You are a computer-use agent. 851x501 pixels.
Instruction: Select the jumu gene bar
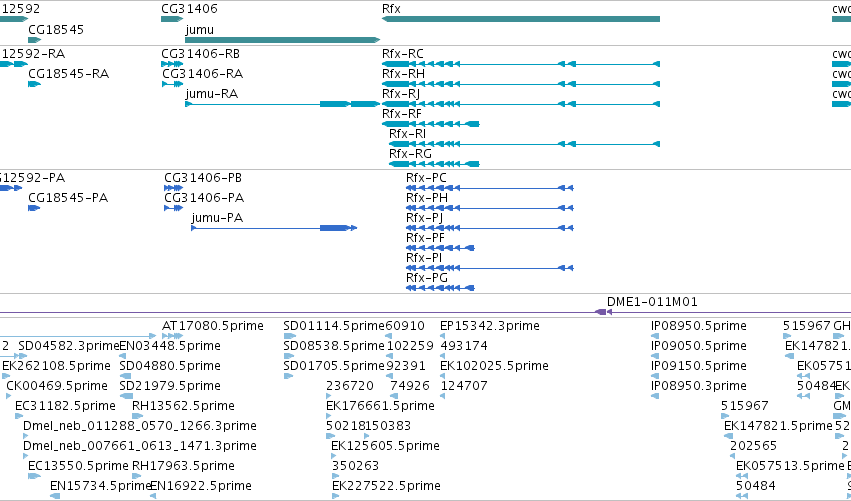tap(282, 40)
